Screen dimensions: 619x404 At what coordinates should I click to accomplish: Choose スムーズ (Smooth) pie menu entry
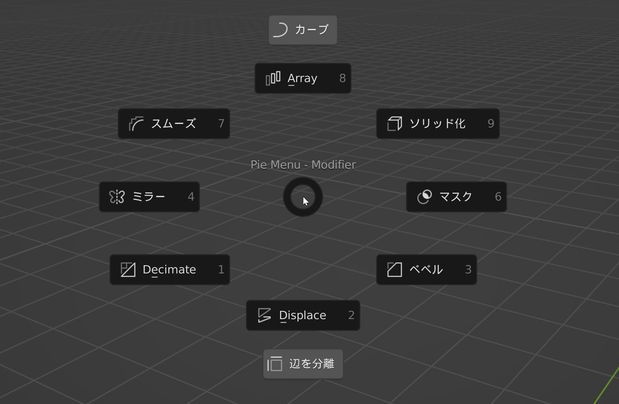click(174, 124)
